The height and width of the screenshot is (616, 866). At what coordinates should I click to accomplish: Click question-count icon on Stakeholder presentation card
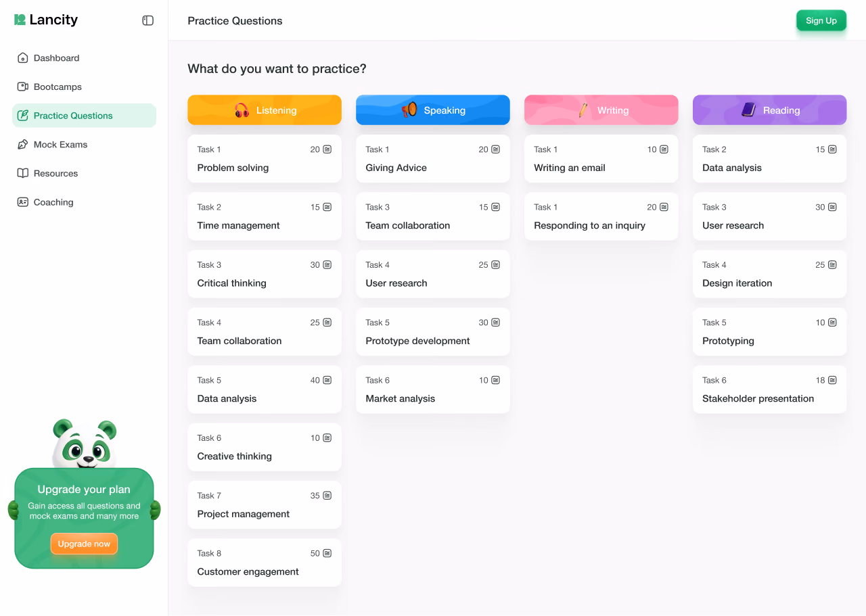833,381
